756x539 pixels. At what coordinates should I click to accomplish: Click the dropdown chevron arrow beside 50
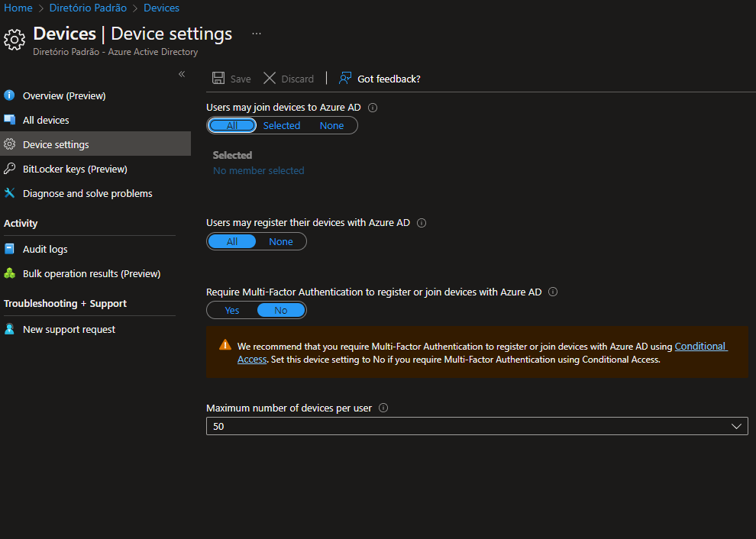pos(736,426)
